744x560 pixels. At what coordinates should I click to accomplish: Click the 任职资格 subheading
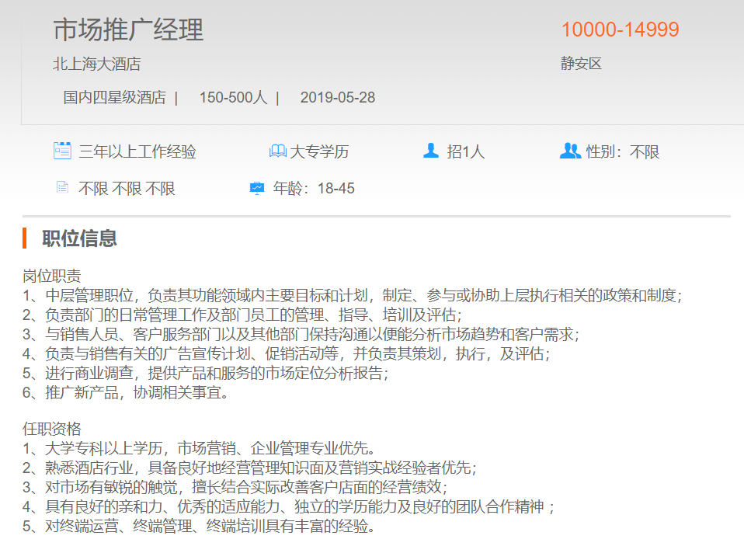51,429
